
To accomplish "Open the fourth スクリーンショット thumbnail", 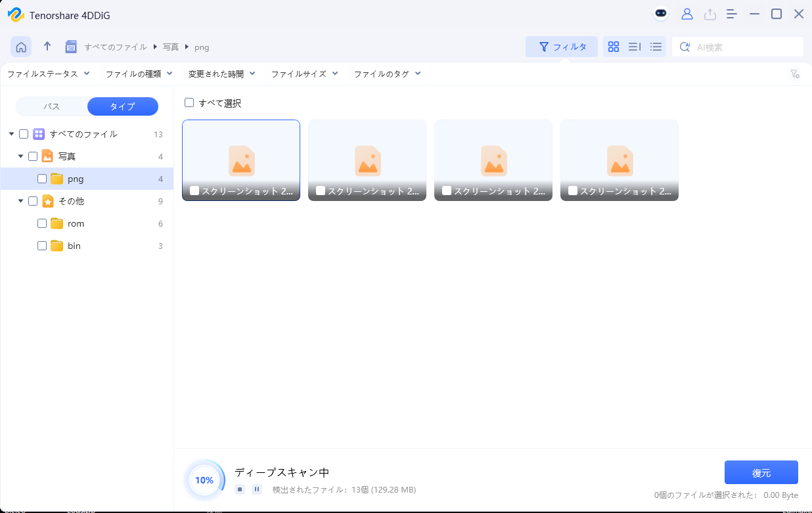I will (x=620, y=160).
